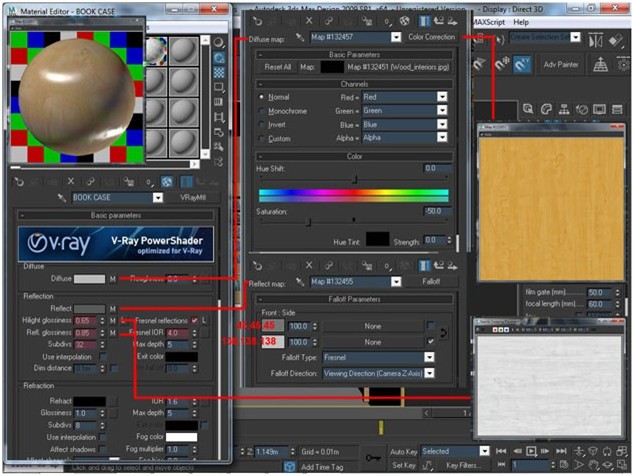
Task: Toggle Background checker icon on side toolbar
Action: (219, 72)
